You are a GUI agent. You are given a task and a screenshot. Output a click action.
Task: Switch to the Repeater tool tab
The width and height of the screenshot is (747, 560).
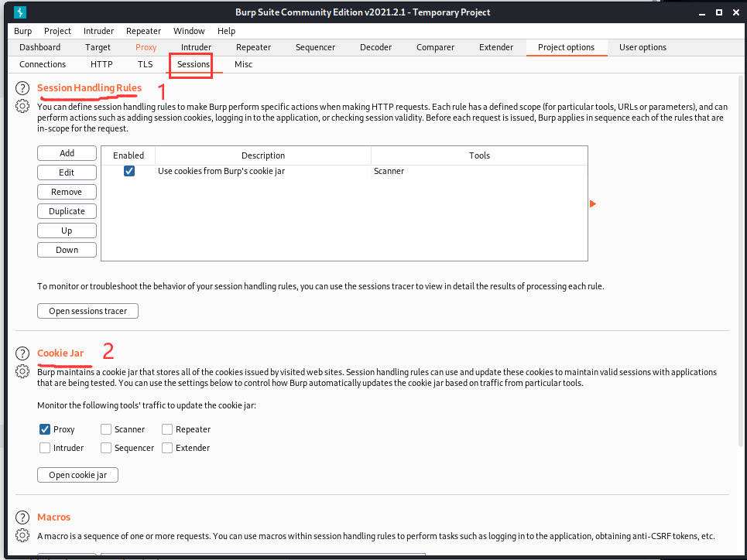(x=253, y=47)
